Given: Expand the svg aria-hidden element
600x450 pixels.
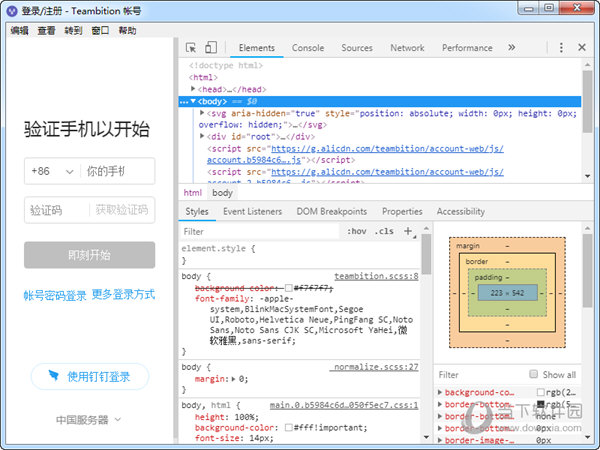Looking at the screenshot, I should 202,113.
